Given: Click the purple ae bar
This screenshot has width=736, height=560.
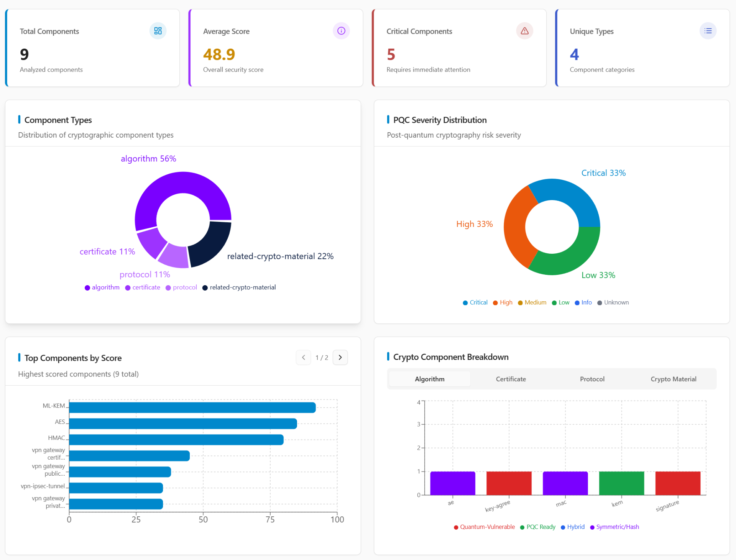Looking at the screenshot, I should click(x=453, y=483).
